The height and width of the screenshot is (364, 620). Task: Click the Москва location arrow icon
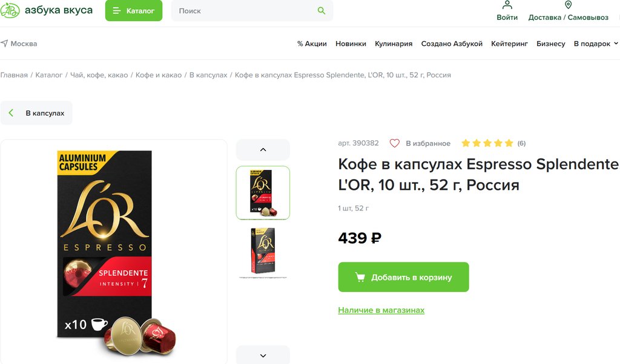point(4,44)
